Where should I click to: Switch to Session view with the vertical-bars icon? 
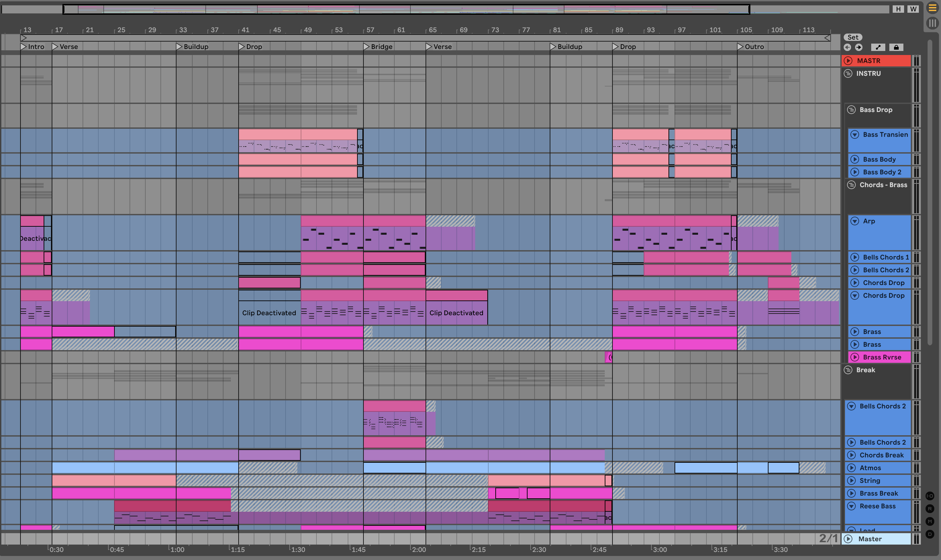point(932,23)
